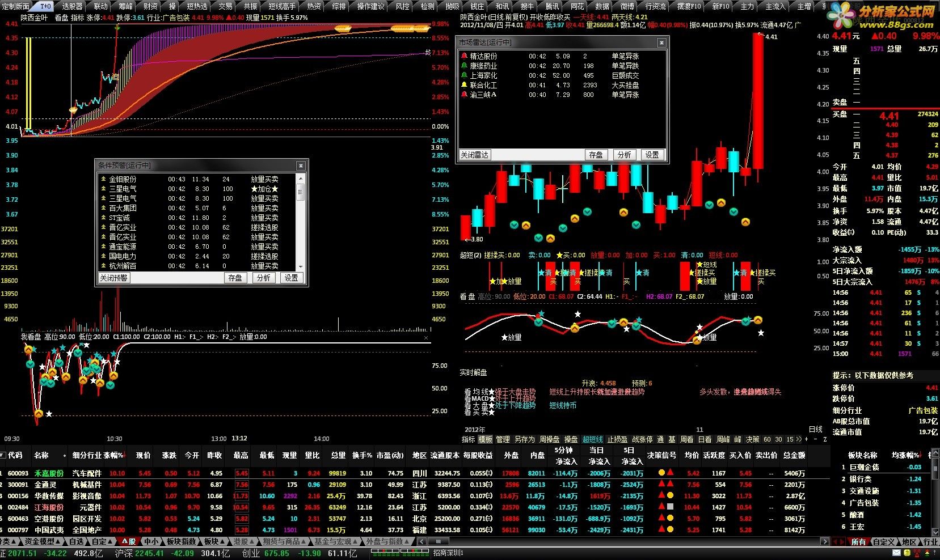Select stock 中国武夷 in list
The height and width of the screenshot is (560, 940).
click(x=49, y=530)
